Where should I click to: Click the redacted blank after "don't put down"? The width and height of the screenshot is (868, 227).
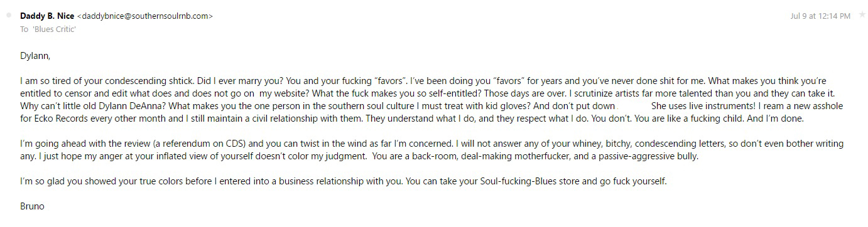[x=633, y=106]
